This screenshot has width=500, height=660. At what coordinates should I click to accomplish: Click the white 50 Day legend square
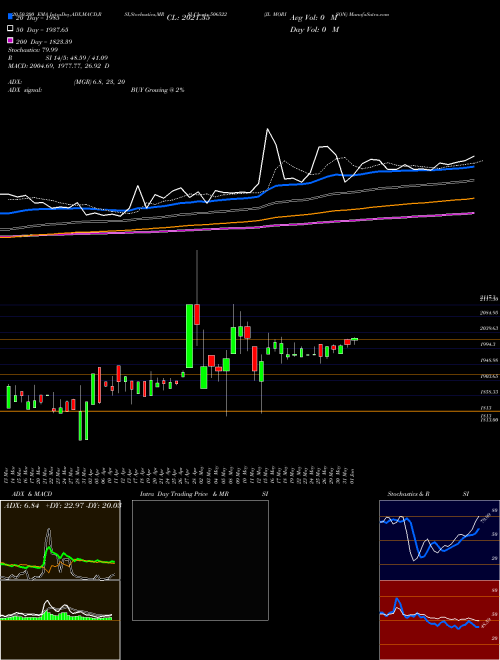pos(10,29)
